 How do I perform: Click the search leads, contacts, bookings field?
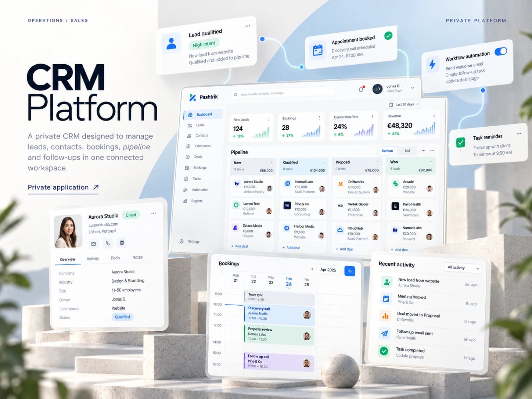[x=283, y=94]
